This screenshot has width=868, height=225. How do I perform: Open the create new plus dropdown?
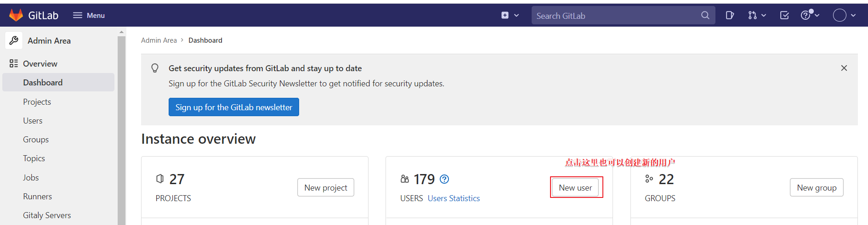[x=510, y=15]
